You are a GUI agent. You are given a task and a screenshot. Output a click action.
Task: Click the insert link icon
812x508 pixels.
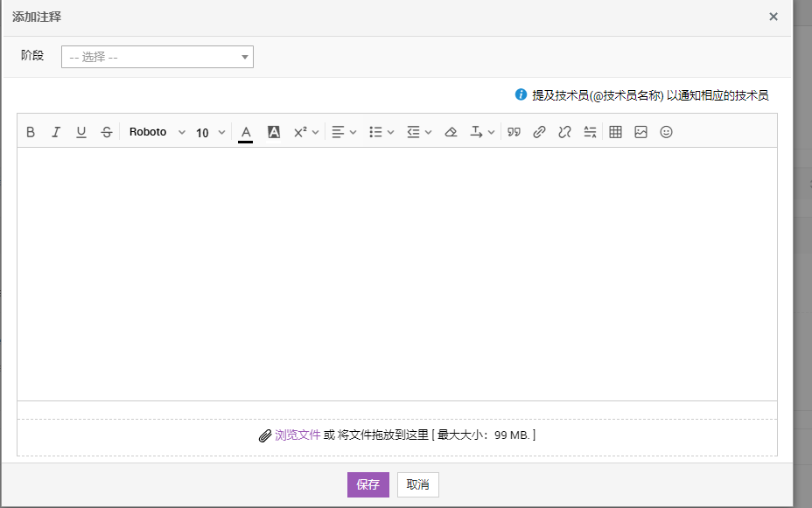[x=540, y=132]
